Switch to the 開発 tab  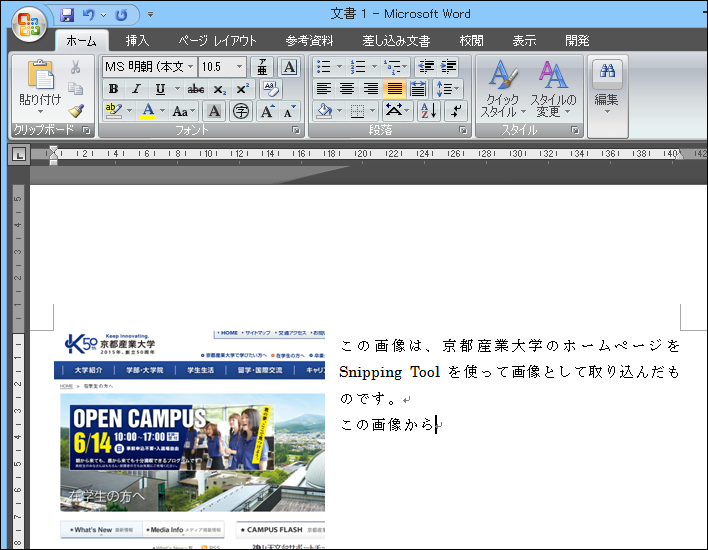tap(578, 41)
